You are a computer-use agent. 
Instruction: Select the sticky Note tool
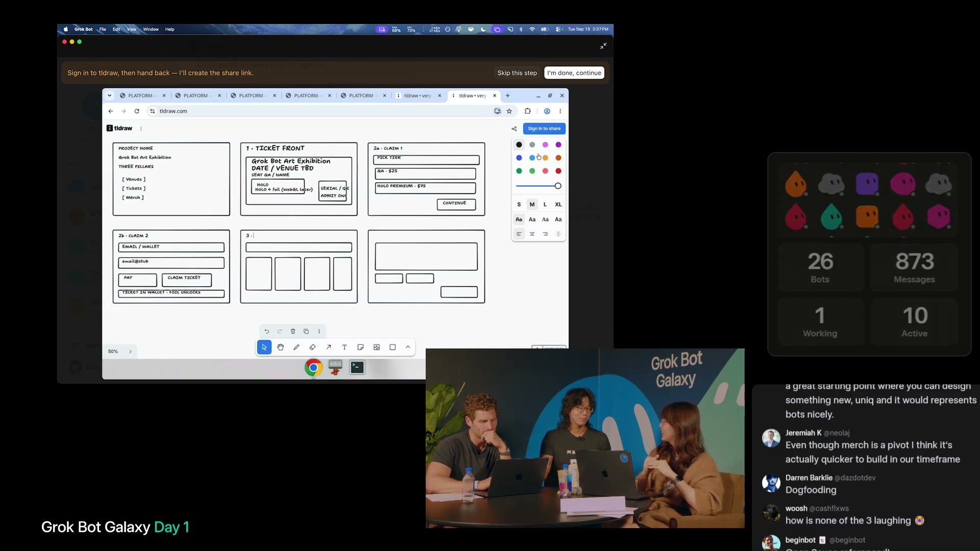[360, 347]
